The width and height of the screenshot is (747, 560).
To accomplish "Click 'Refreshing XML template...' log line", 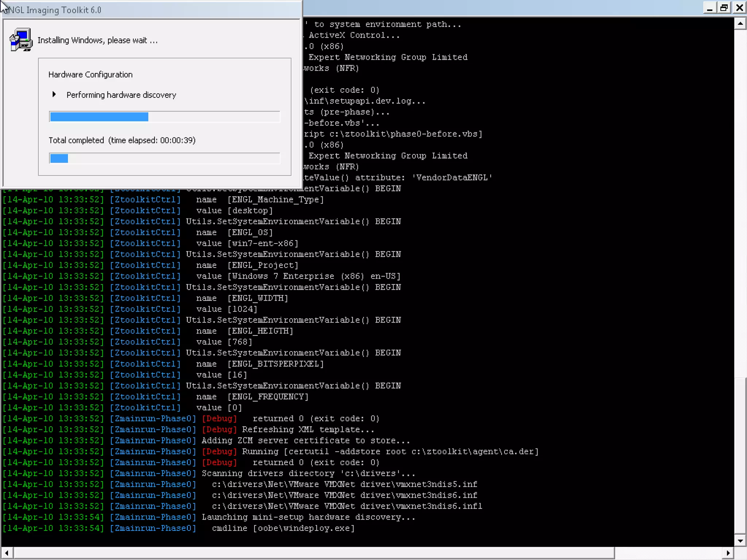I will pos(308,429).
